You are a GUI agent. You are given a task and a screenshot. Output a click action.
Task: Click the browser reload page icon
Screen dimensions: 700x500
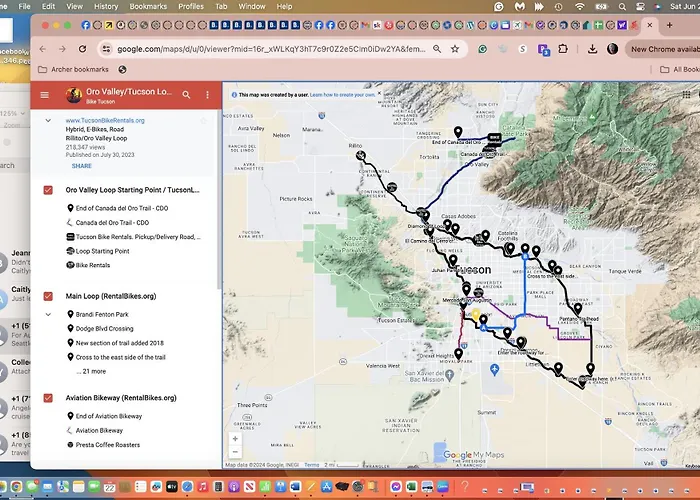85,48
